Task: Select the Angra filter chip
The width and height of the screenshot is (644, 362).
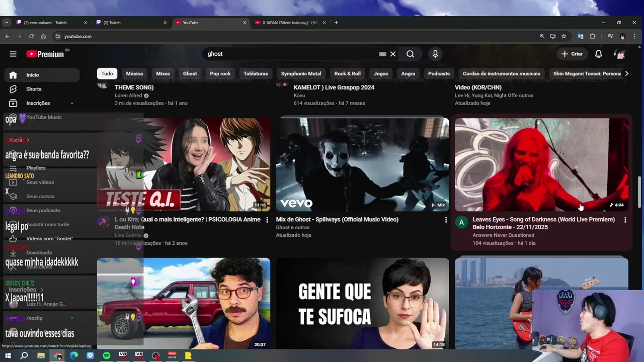Action: [408, 73]
